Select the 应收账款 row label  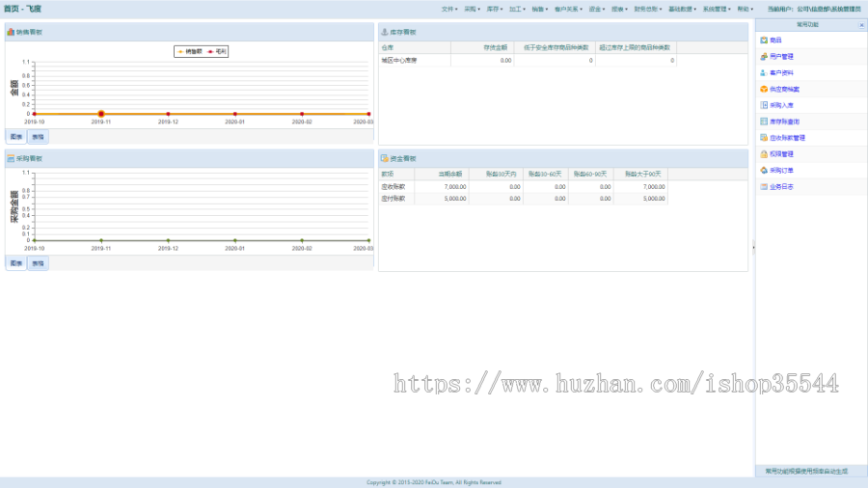(393, 187)
